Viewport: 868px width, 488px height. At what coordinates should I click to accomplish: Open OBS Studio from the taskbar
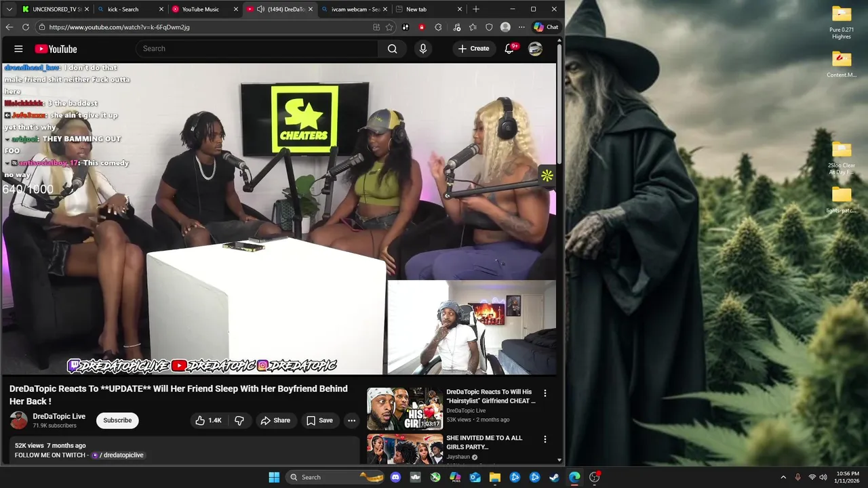pos(595,477)
